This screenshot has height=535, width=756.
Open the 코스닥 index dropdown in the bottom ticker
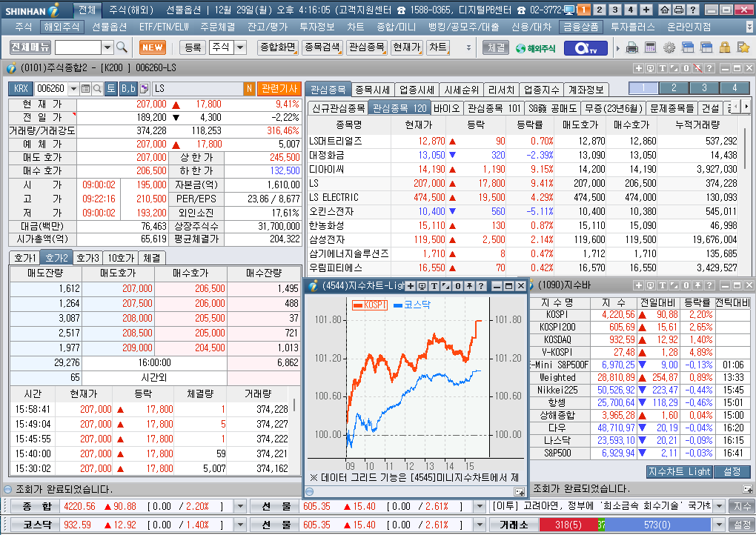(240, 525)
